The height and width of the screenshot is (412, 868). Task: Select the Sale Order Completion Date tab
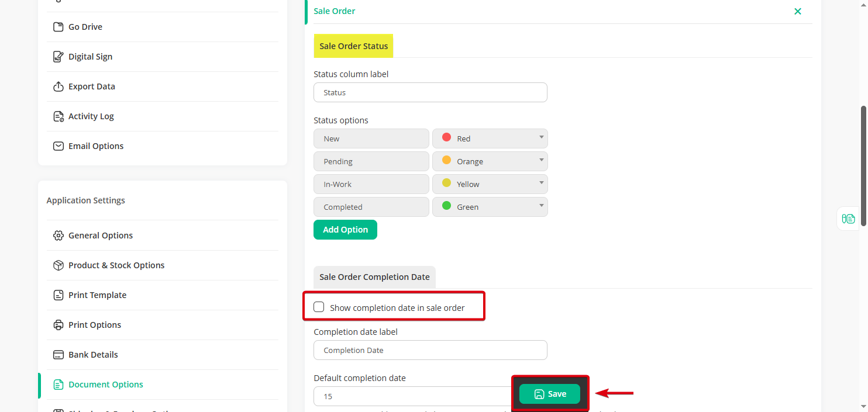click(374, 277)
